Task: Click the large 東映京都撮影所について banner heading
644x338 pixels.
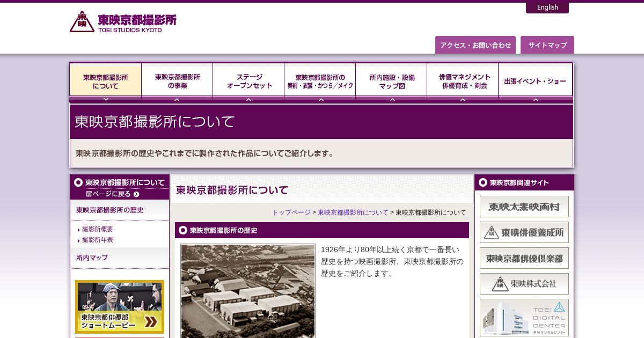Action: coord(155,122)
